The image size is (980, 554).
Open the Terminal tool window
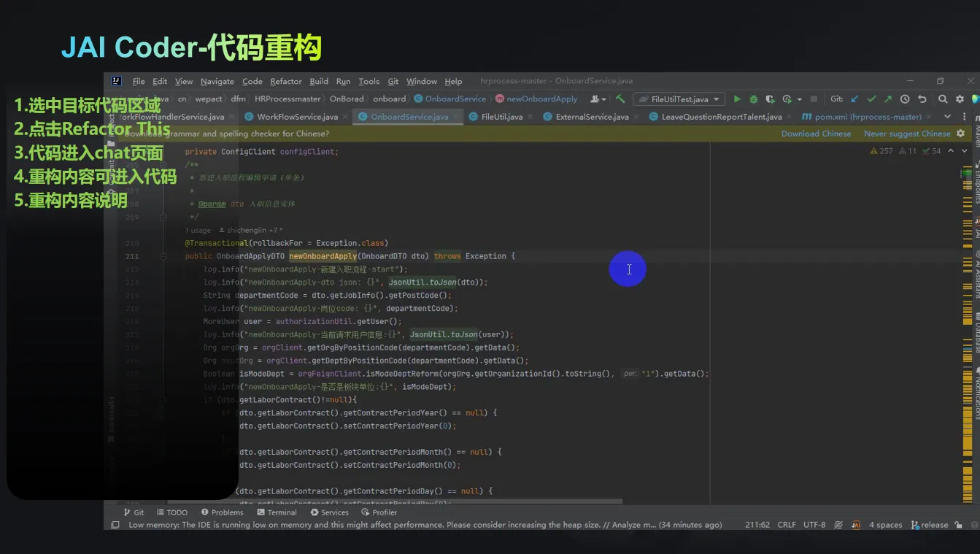pyautogui.click(x=277, y=512)
